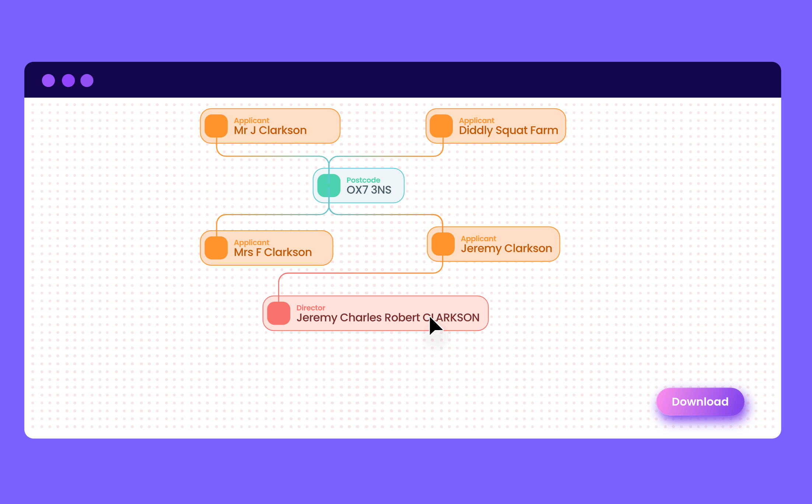This screenshot has height=504, width=812.
Task: Click red icon on Director node
Action: coord(279,313)
